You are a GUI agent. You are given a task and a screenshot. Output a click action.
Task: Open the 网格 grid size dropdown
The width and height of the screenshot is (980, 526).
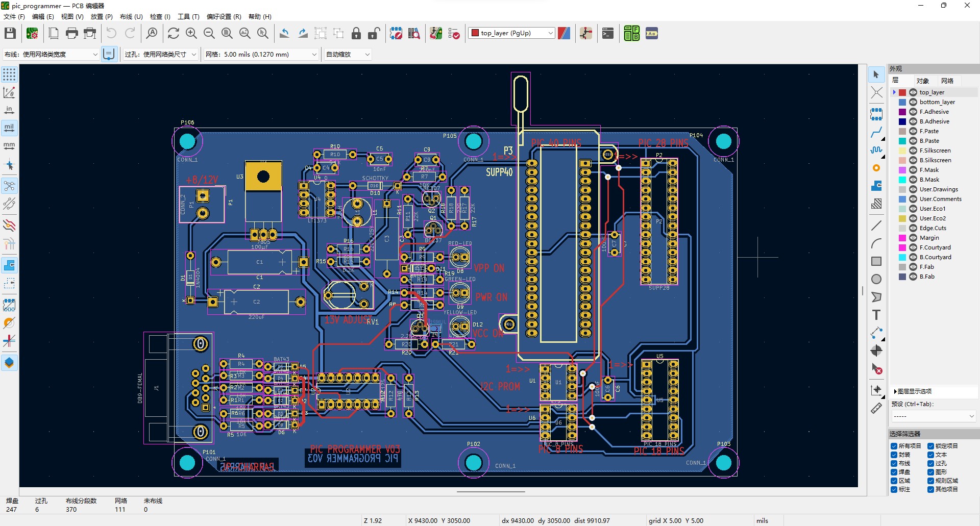261,54
